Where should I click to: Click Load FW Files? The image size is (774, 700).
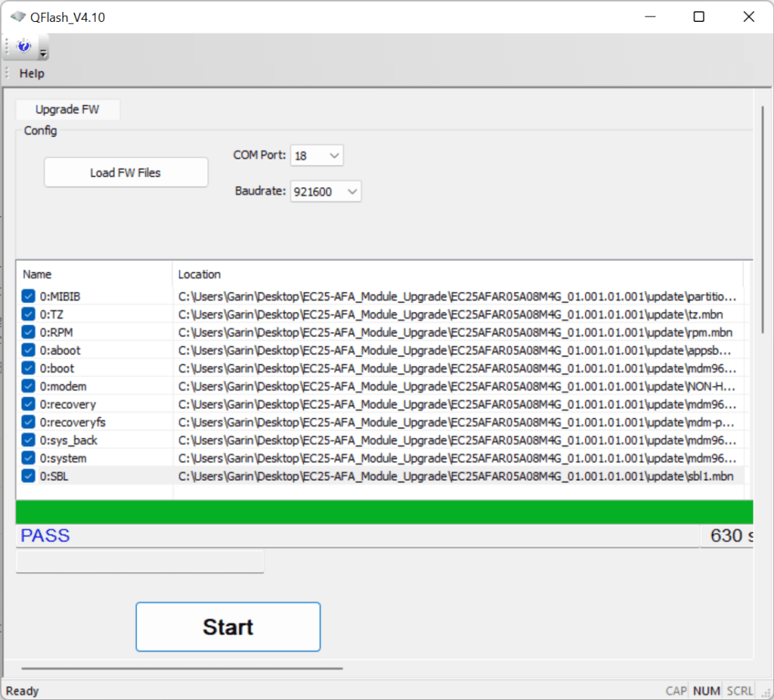click(125, 172)
